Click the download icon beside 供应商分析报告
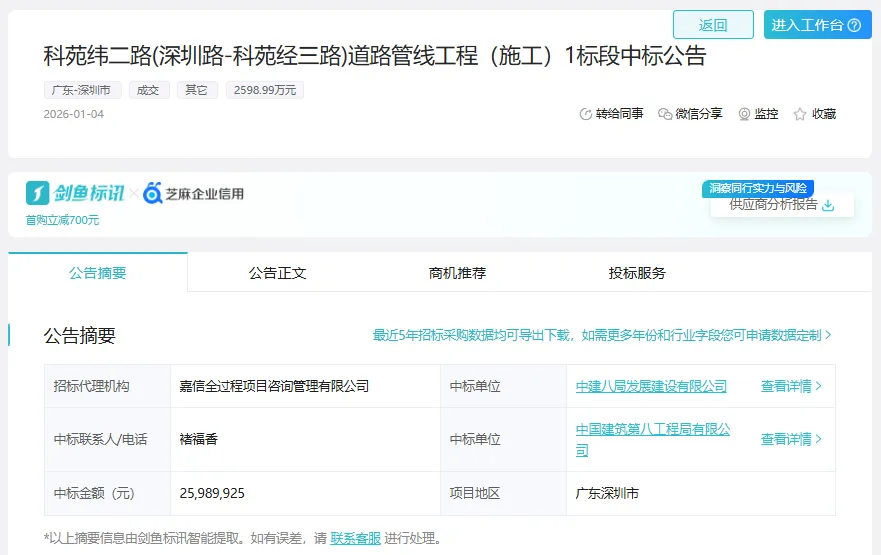 tap(828, 205)
